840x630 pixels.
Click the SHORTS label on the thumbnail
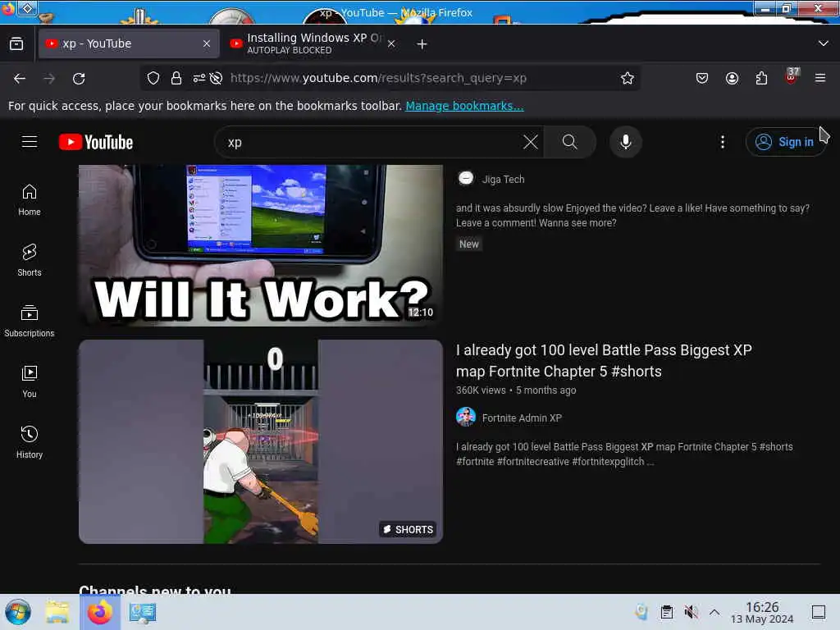pyautogui.click(x=408, y=529)
